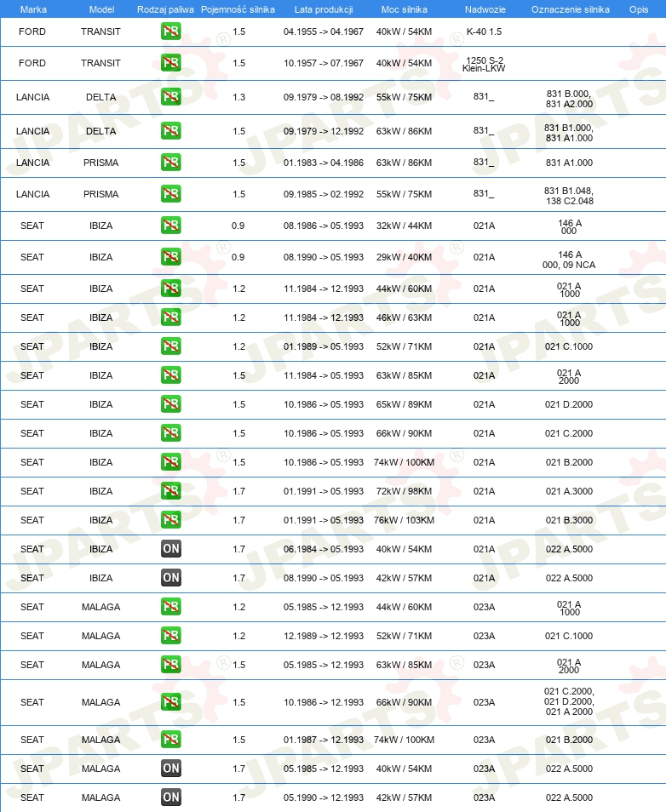Click the petrol icon for Seat Ibiza 1.2 52kW
The image size is (666, 812).
point(170,346)
